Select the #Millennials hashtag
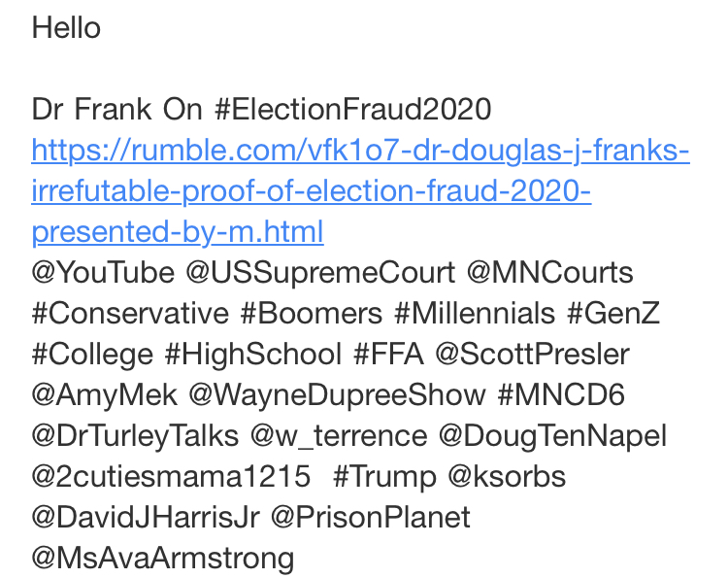Viewport: 728px width, 578px height. point(475,314)
